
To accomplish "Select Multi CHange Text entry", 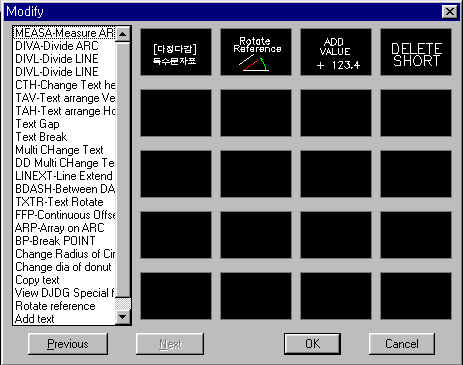I will tap(65, 150).
